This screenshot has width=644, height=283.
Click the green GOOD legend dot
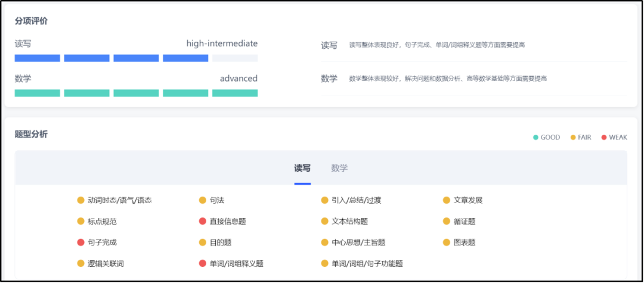click(535, 138)
